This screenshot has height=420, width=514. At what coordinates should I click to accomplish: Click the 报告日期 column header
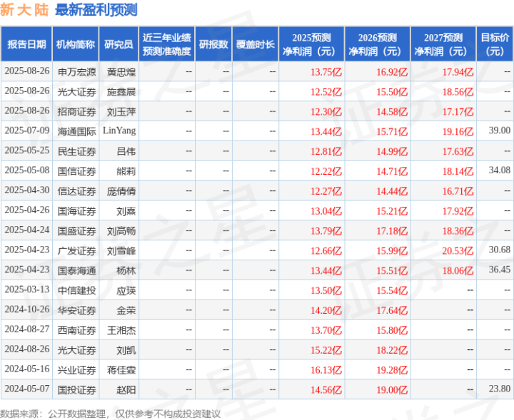[x=26, y=44]
